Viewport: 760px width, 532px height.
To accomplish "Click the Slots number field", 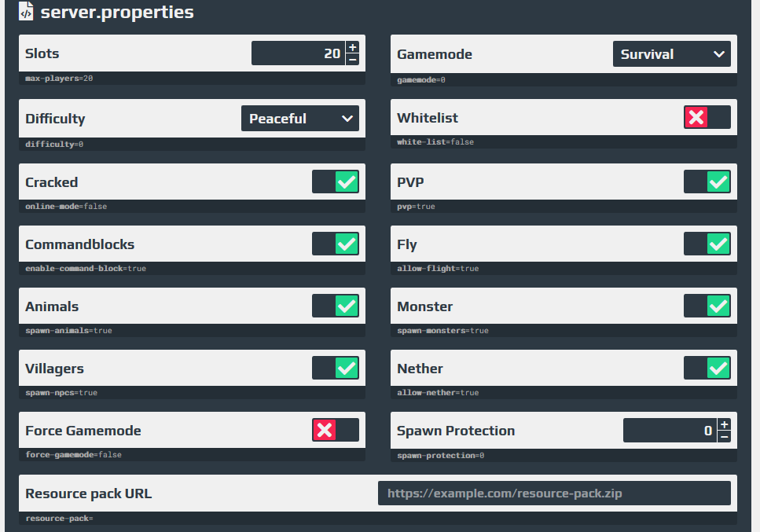I will pyautogui.click(x=298, y=53).
